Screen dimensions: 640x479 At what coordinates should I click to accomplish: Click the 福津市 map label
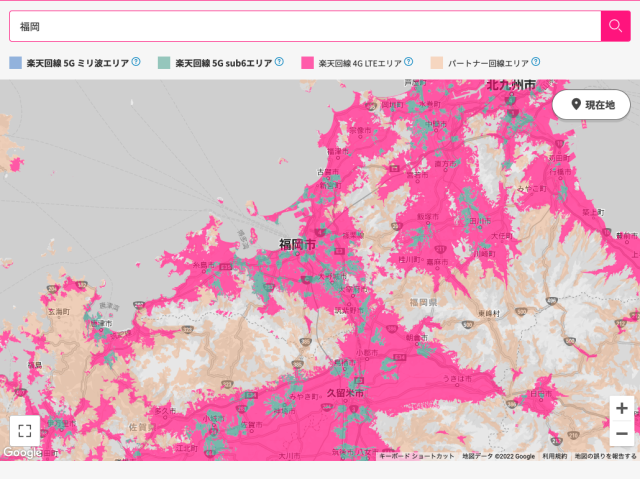point(338,151)
